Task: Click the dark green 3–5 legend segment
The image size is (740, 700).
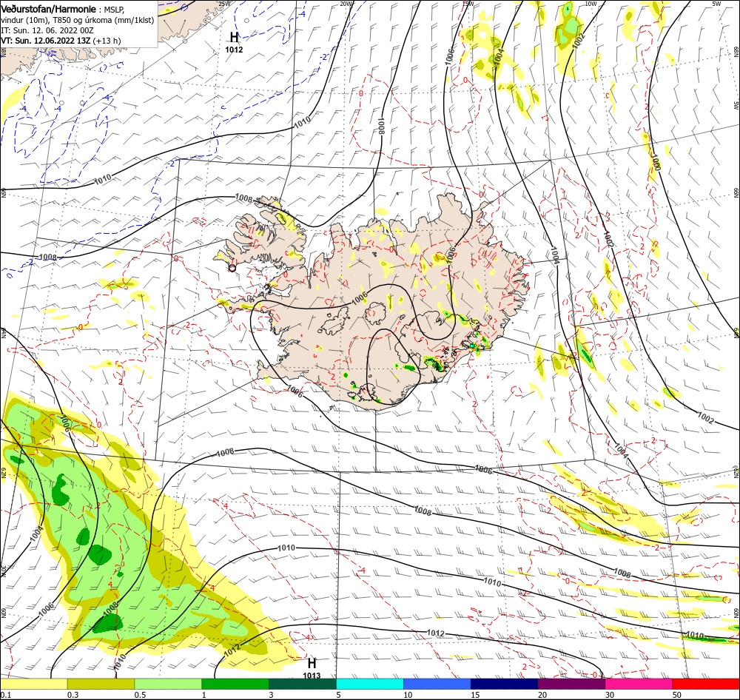Action: (303, 684)
